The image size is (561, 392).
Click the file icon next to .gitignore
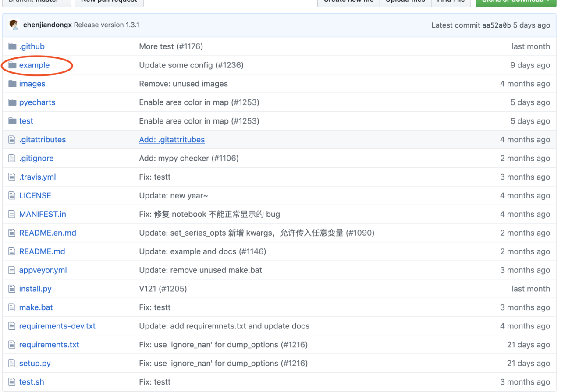tap(12, 159)
